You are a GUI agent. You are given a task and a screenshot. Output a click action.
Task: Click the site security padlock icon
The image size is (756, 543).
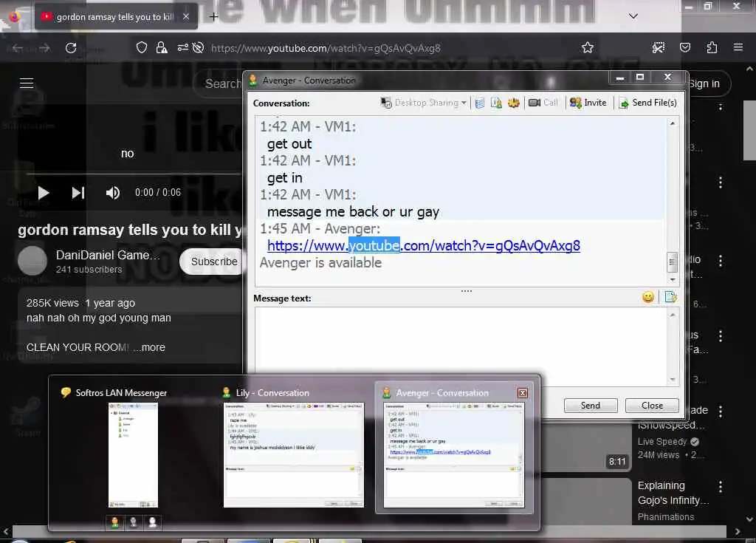[162, 48]
